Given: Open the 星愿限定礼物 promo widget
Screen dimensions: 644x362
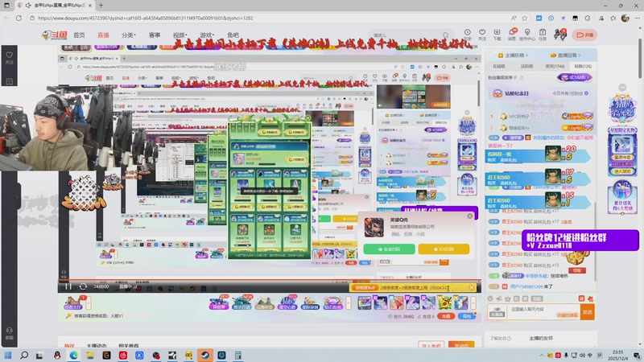Looking at the screenshot, I should tap(622, 151).
